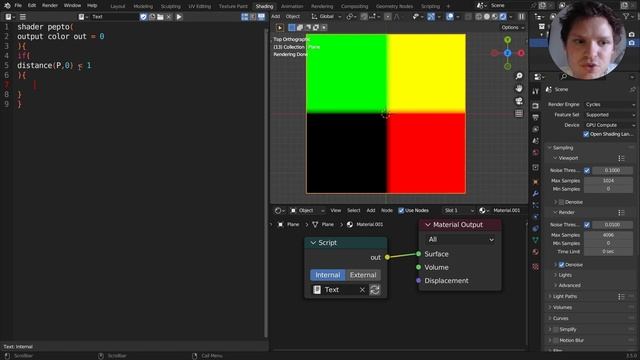Open the Object properties orange square icon
Viewport: 640px width, 360px height.
[x=536, y=182]
